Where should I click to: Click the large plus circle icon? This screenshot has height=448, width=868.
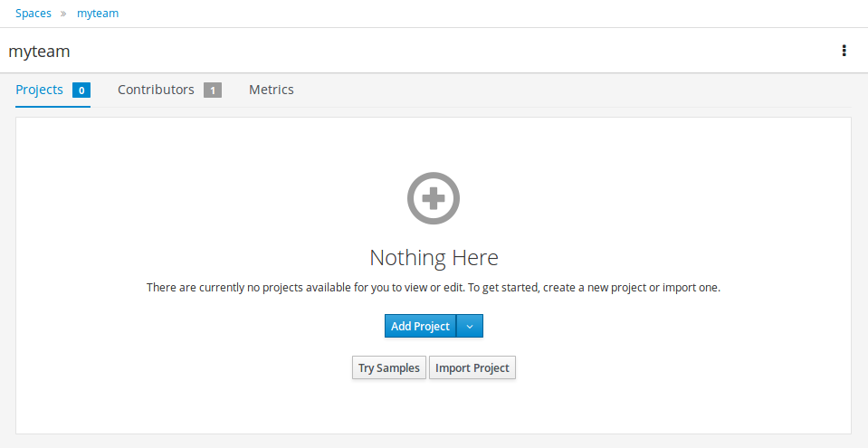[x=434, y=197]
